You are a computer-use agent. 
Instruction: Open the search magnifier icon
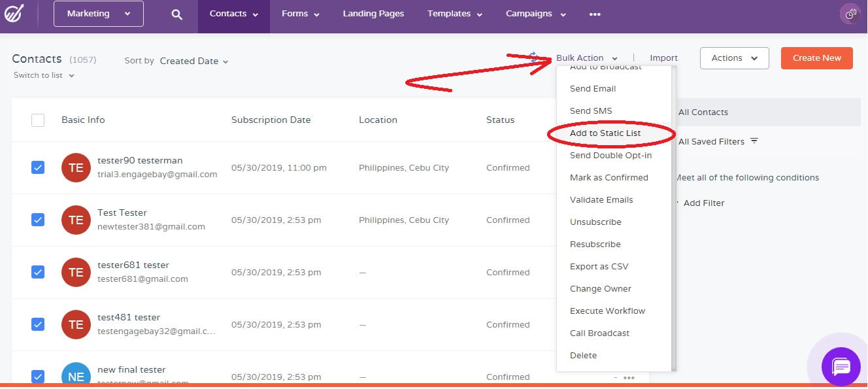click(176, 14)
